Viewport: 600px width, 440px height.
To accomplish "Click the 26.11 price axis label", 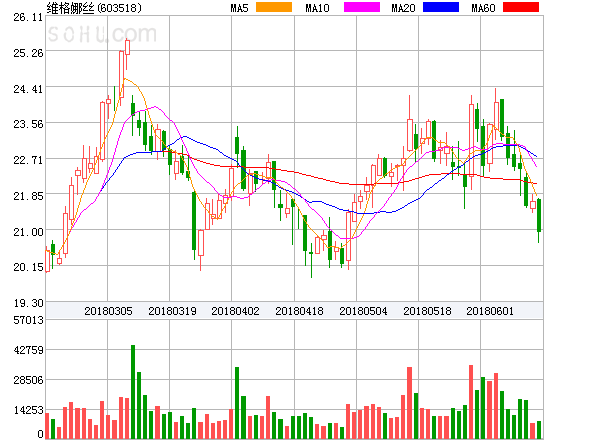I will click(x=28, y=17).
